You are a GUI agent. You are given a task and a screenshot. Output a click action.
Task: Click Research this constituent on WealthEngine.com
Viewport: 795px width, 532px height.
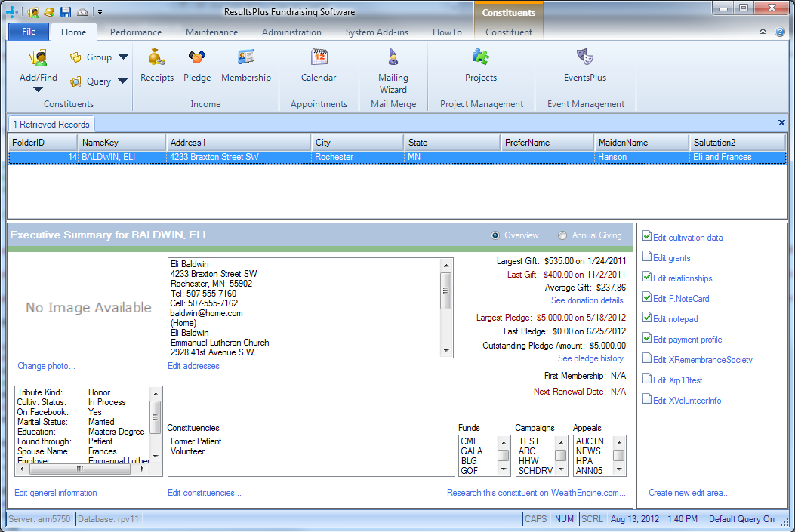click(536, 493)
